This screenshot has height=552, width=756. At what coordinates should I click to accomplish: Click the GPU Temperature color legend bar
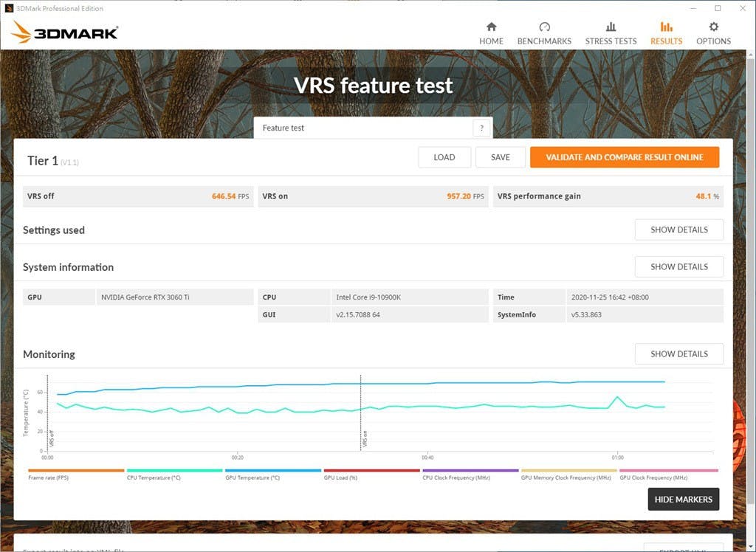tap(273, 470)
